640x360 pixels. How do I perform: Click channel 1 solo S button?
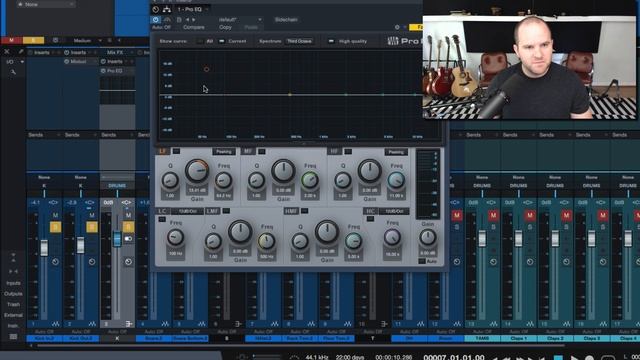55,227
